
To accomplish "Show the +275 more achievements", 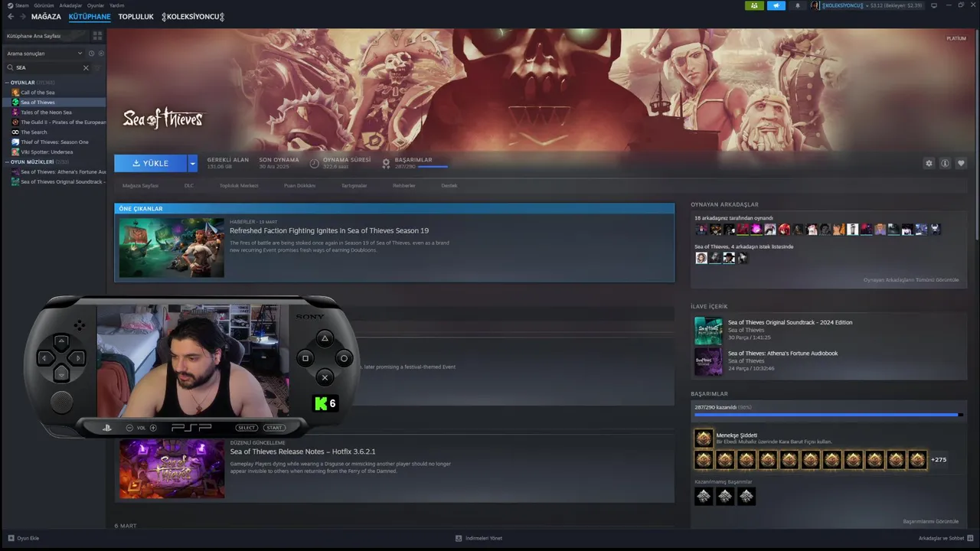I will click(939, 460).
